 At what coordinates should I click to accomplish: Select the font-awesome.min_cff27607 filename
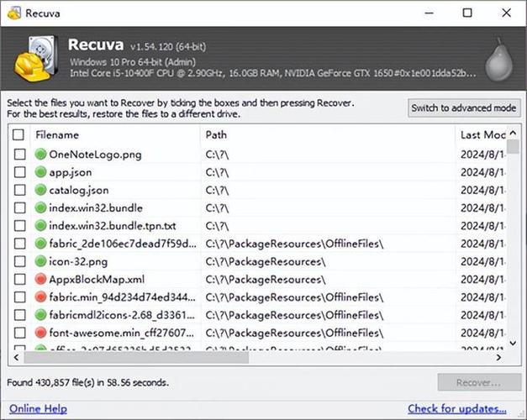pos(121,333)
